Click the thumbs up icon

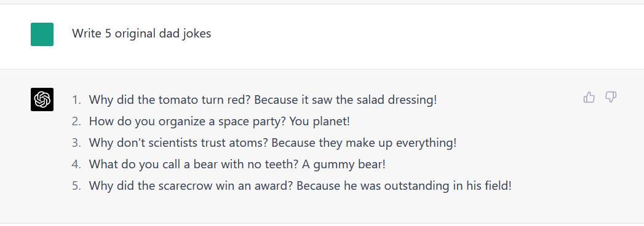tap(589, 97)
